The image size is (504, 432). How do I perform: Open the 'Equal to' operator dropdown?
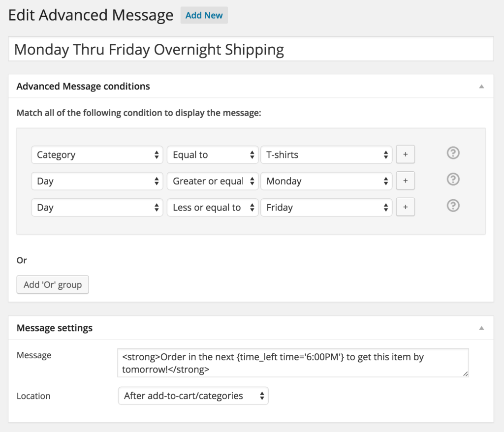click(212, 154)
